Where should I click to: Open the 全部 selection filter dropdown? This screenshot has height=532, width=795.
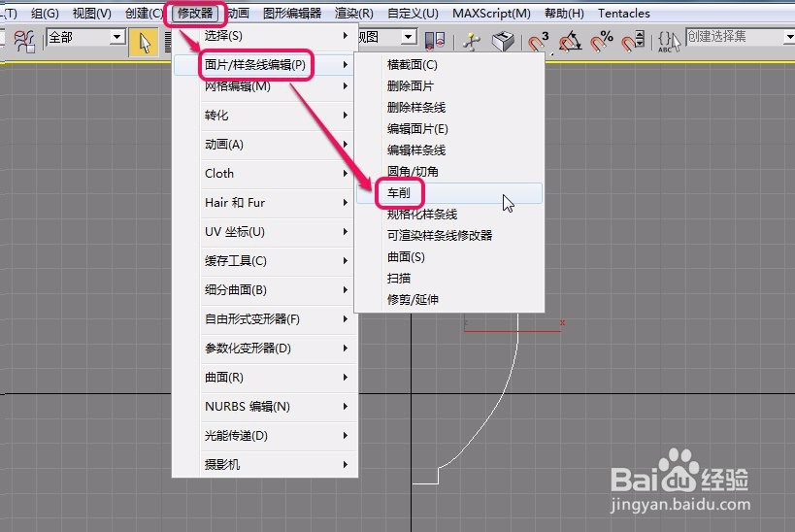coord(85,37)
